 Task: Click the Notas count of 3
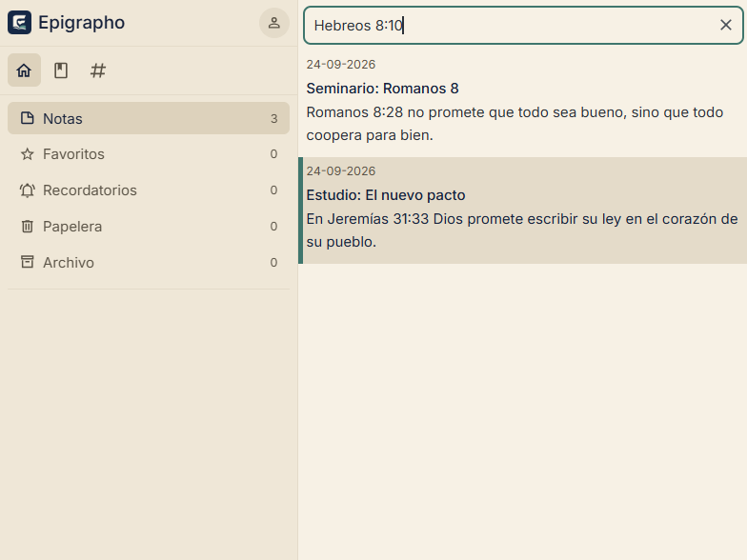274,118
